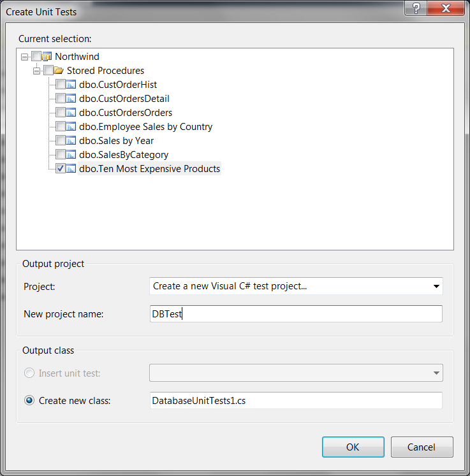Viewport: 470px width, 476px height.
Task: Click the Help question mark icon
Action: pyautogui.click(x=416, y=8)
